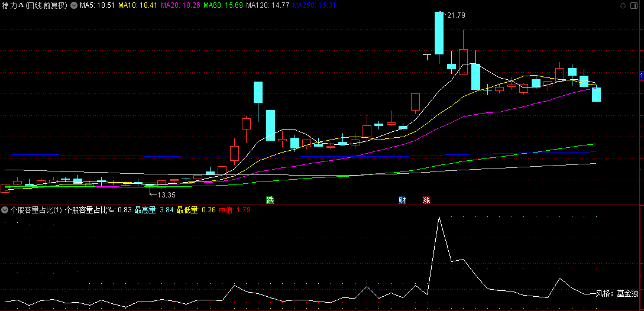Click the yellow MA10: 18.41 label
This screenshot has width=644, height=311.
tap(138, 5)
